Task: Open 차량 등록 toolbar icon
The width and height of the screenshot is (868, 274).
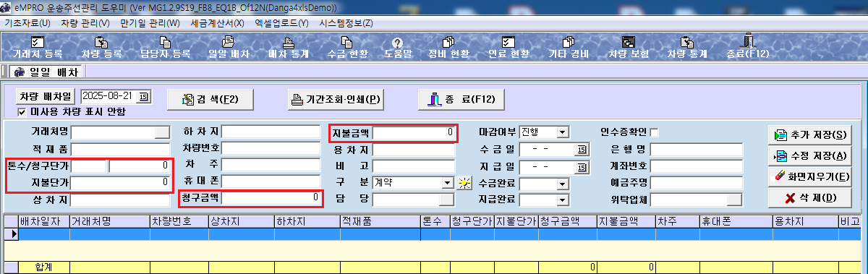Action: click(x=101, y=48)
